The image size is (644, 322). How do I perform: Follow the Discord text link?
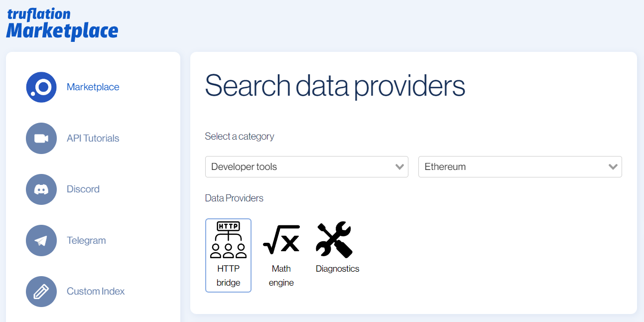tap(83, 189)
